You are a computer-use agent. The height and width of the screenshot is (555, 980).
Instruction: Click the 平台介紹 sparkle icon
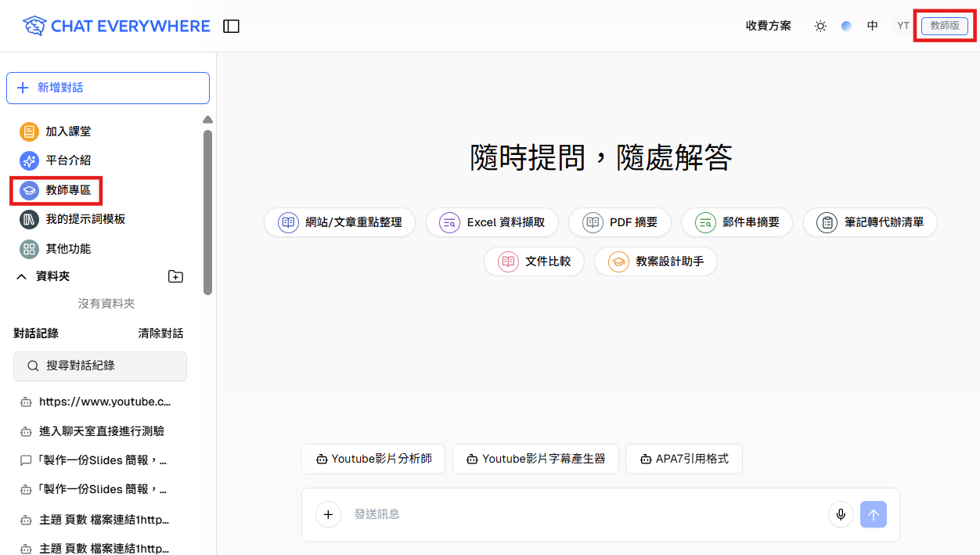coord(29,160)
